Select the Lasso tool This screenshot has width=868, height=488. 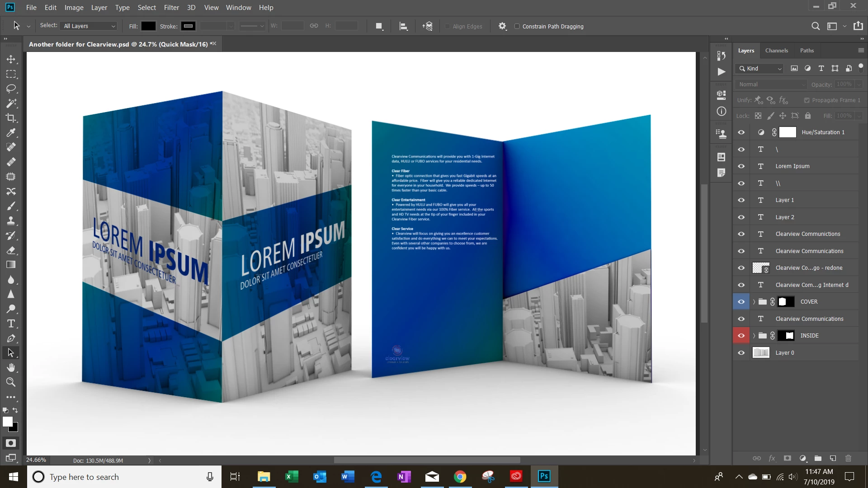click(11, 89)
